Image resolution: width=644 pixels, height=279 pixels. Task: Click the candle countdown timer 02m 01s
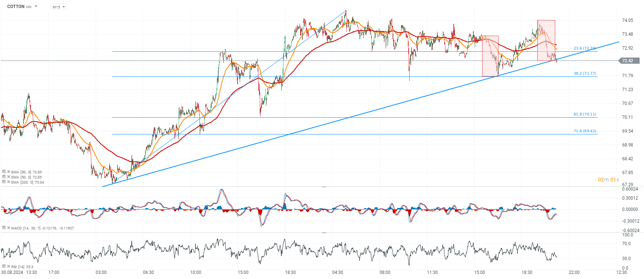tap(608, 180)
